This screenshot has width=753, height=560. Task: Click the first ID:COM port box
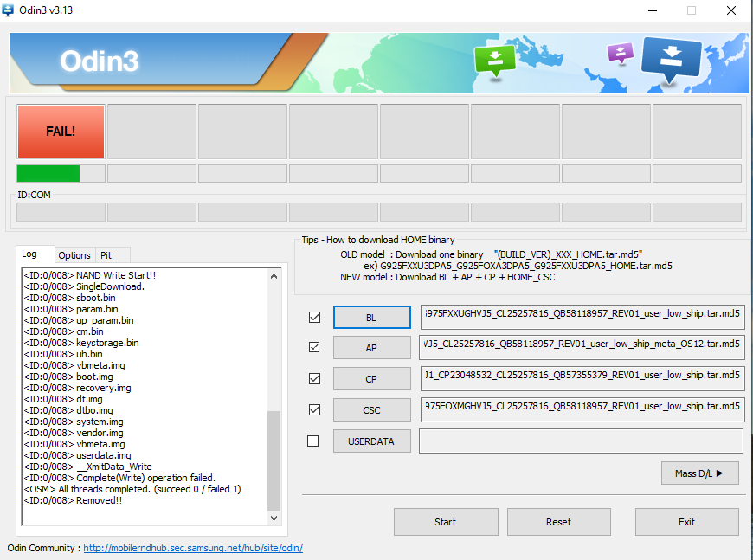pyautogui.click(x=61, y=212)
